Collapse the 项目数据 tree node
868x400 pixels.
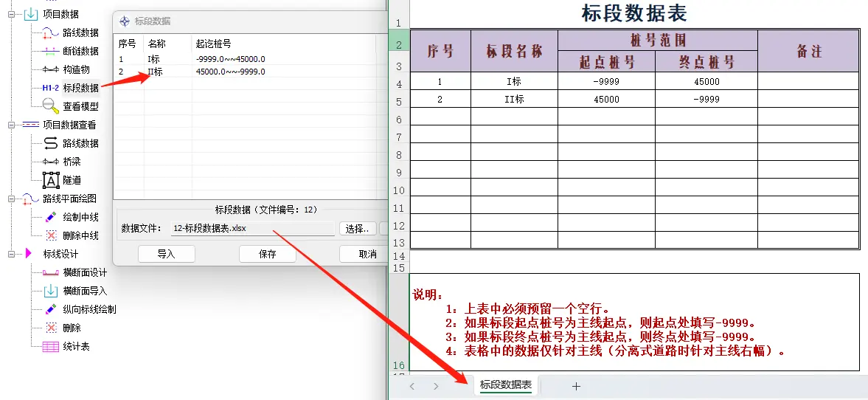13,14
